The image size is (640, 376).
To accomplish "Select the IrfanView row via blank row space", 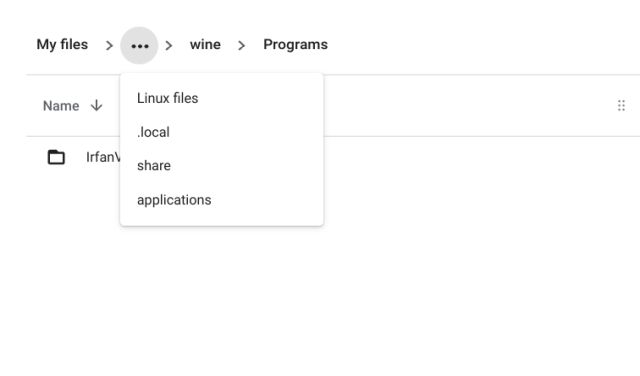I will [469, 157].
